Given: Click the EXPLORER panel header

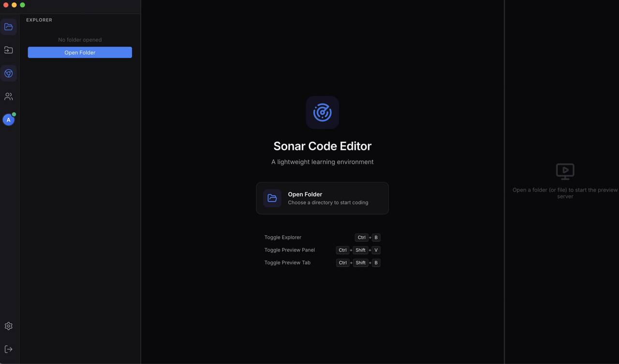Looking at the screenshot, I should click(39, 20).
